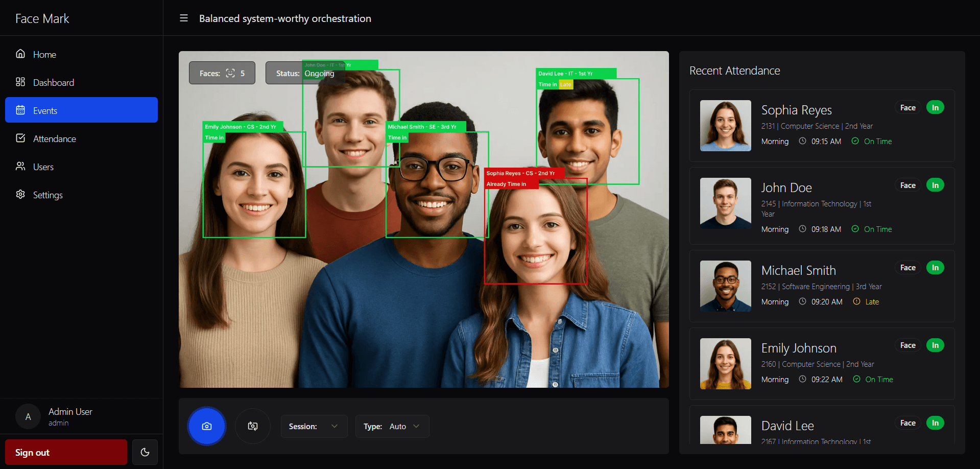The image size is (980, 469).
Task: Open the Session dropdown
Action: (x=314, y=426)
